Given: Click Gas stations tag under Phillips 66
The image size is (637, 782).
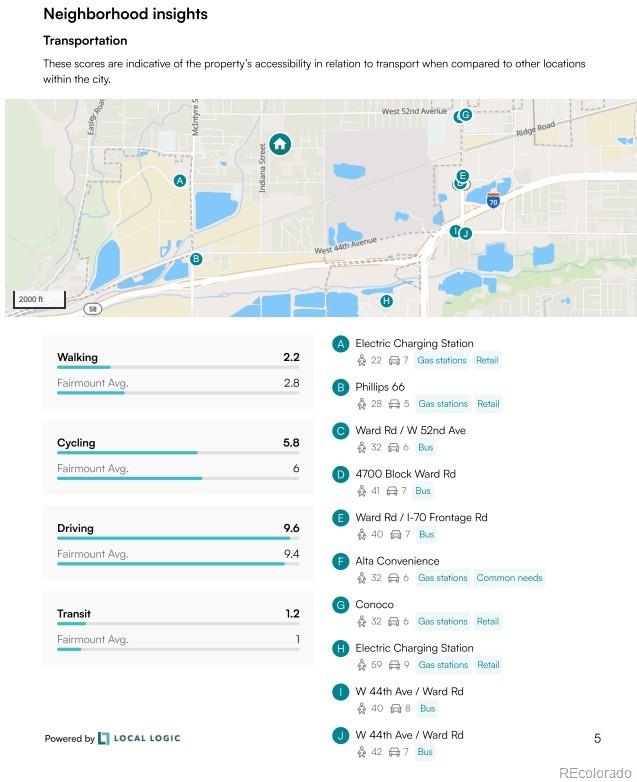Looking at the screenshot, I should pyautogui.click(x=443, y=404).
